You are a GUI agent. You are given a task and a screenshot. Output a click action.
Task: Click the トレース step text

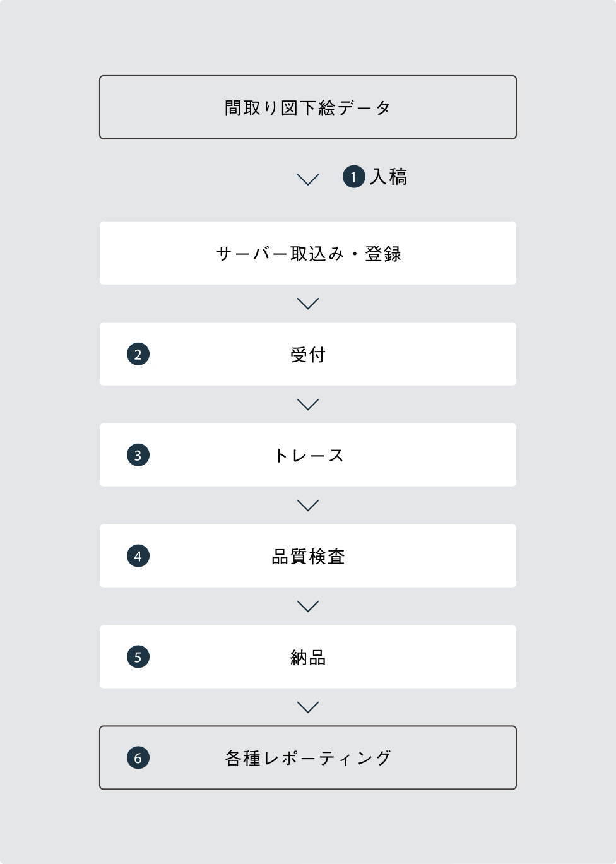click(x=309, y=456)
